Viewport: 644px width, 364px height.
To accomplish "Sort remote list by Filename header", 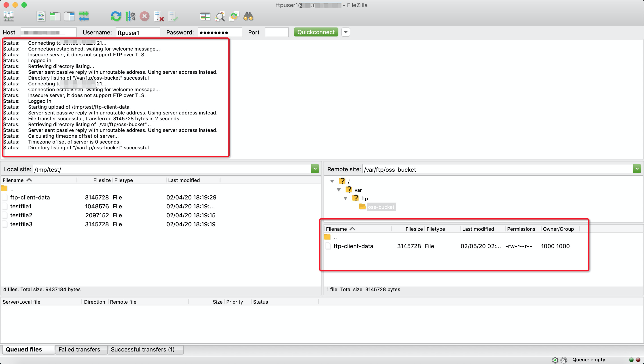I will tap(358, 229).
